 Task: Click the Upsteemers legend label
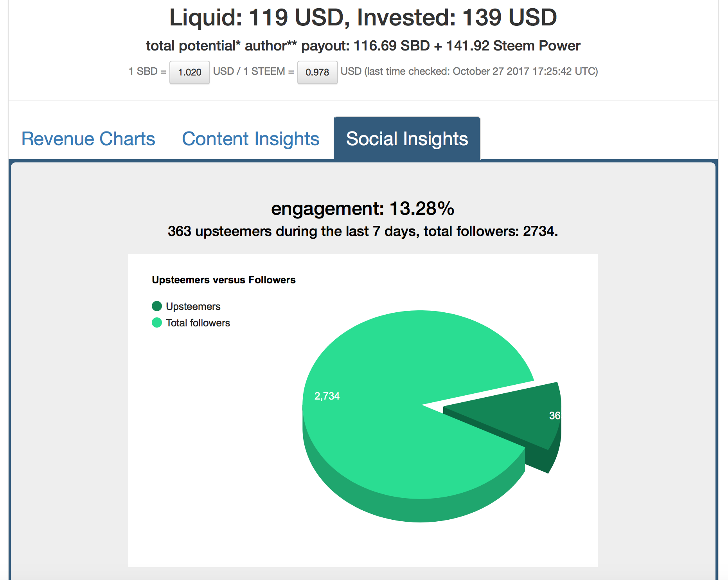(193, 306)
